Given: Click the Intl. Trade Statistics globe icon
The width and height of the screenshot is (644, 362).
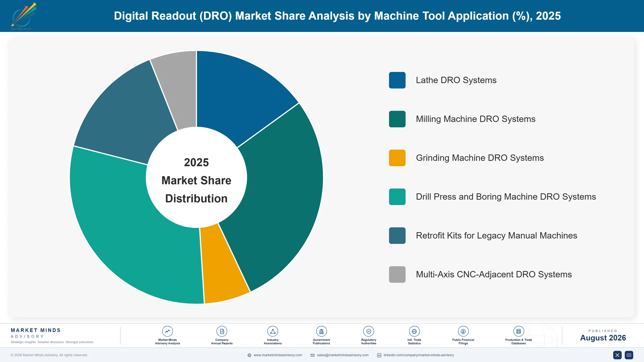Looking at the screenshot, I should pyautogui.click(x=414, y=331).
